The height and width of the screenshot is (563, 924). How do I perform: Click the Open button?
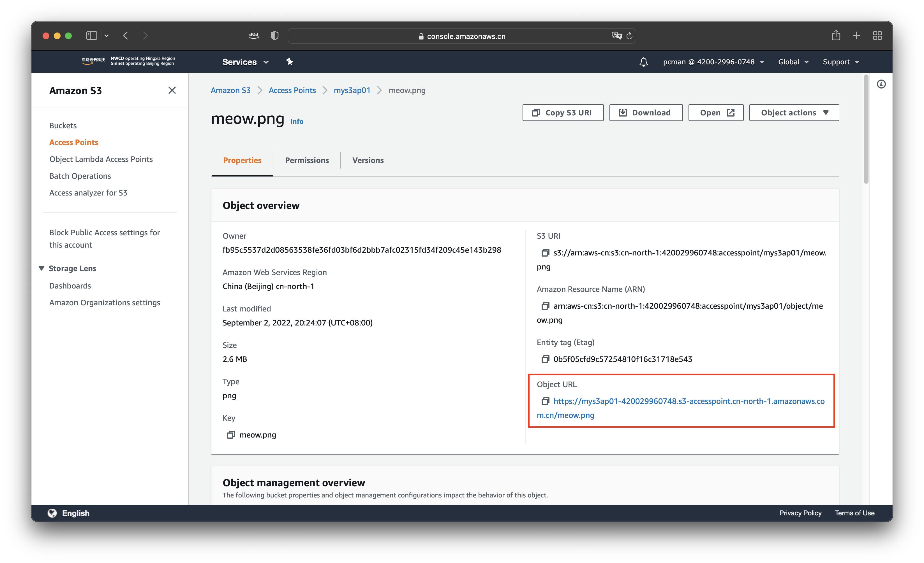(715, 113)
